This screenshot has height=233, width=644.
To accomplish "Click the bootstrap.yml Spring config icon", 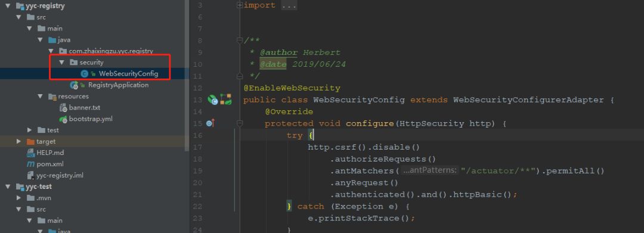I will pos(63,119).
